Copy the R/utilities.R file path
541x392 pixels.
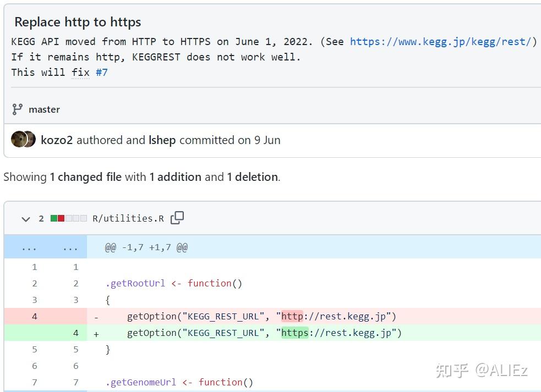point(177,218)
